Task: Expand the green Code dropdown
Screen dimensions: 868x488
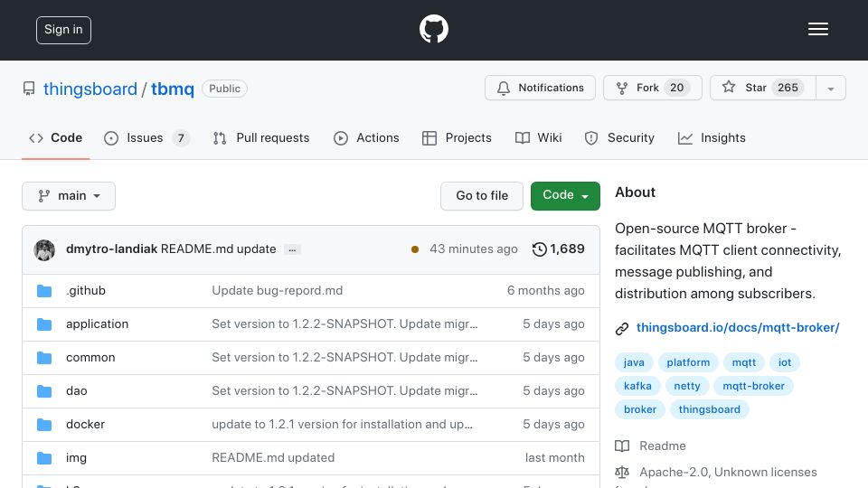Action: click(565, 196)
